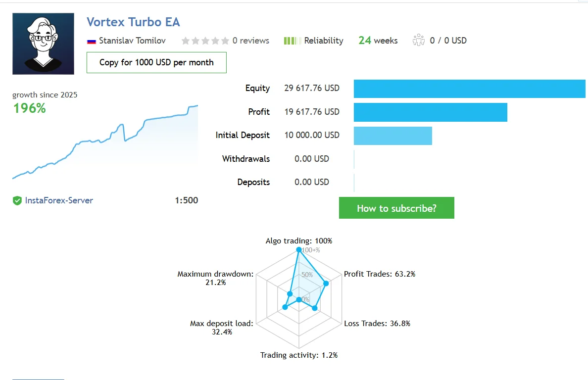588x380 pixels.
Task: Click the five-star rating icons
Action: pyautogui.click(x=205, y=41)
